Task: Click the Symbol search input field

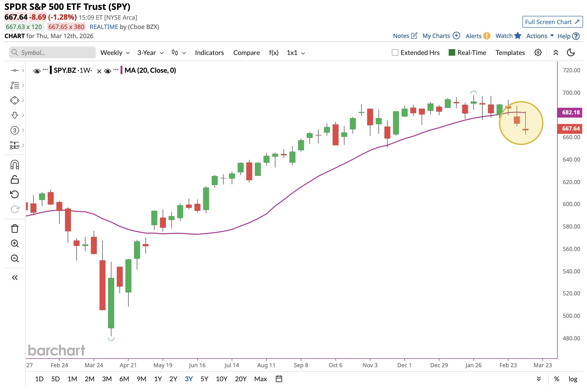Action: pos(52,53)
